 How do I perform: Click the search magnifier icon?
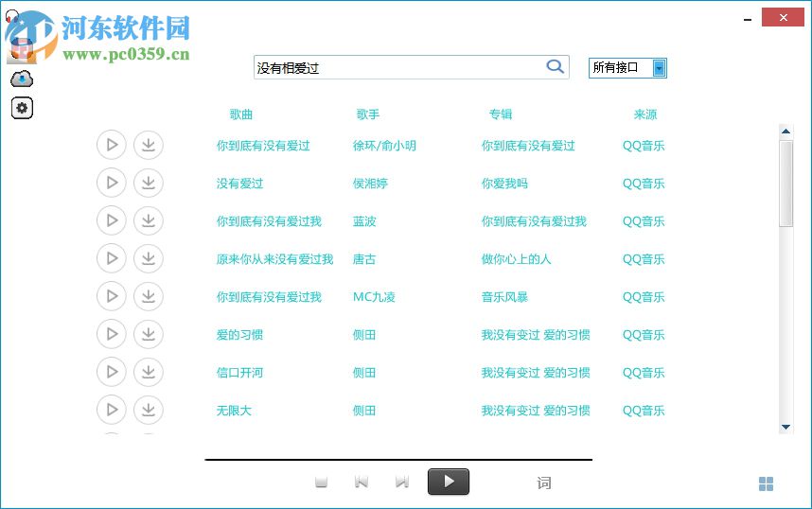tap(555, 66)
